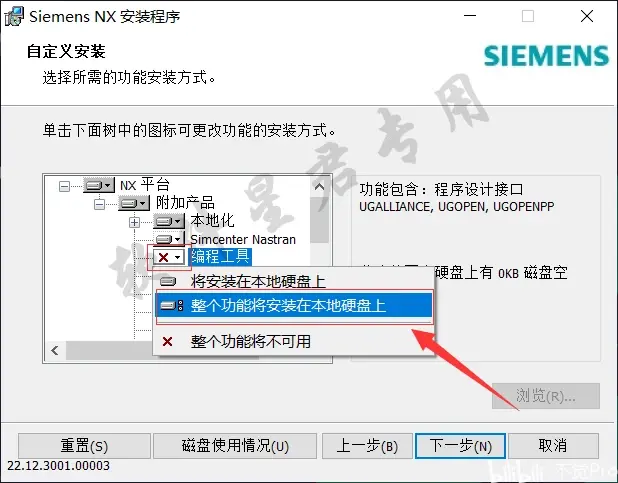The image size is (618, 483).
Task: Click the drive icon for 整个功能将安装在本地硬盘上
Action: coord(172,306)
